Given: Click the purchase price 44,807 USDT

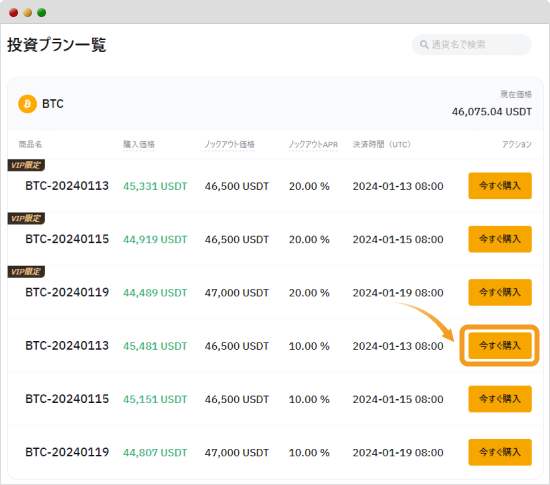Looking at the screenshot, I should pos(155,453).
